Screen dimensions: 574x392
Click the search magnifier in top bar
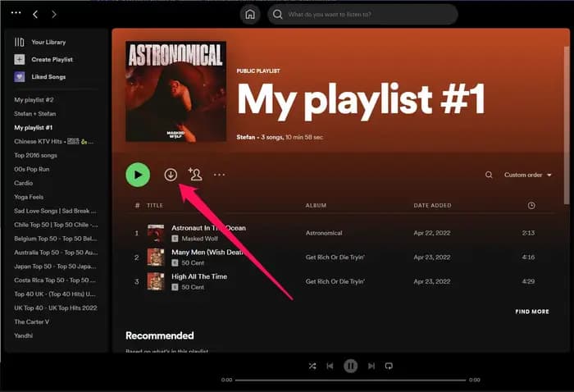[277, 14]
